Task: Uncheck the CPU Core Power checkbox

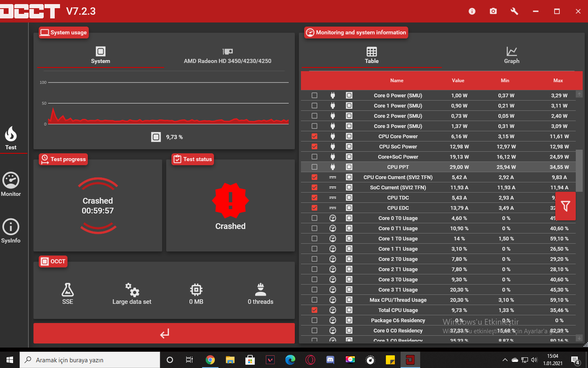Action: pyautogui.click(x=314, y=136)
